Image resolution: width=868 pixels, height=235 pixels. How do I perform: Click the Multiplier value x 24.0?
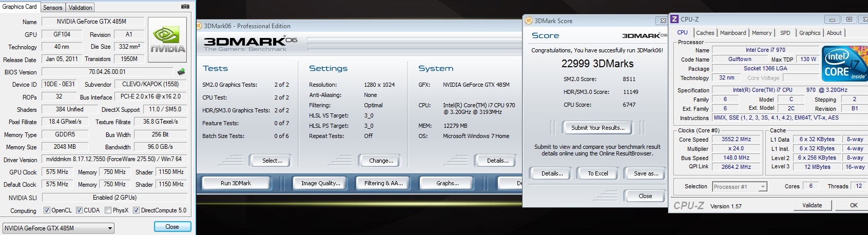736,148
